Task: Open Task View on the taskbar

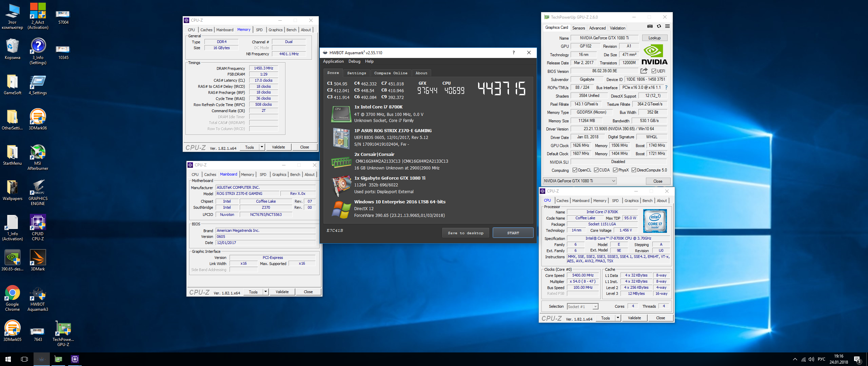Action: 24,359
